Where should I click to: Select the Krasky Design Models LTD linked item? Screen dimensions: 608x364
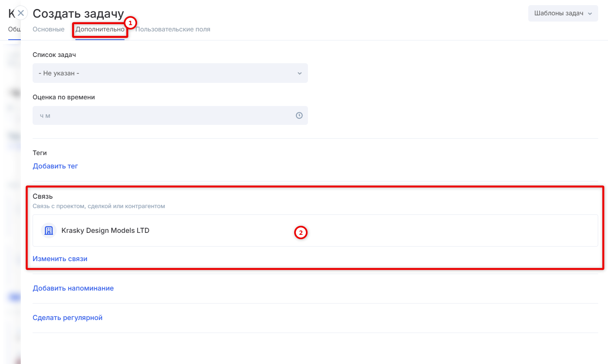point(105,230)
